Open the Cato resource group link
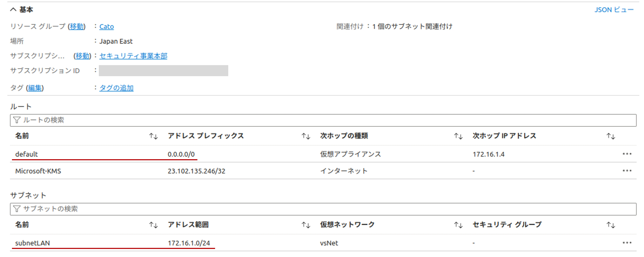 tap(106, 26)
